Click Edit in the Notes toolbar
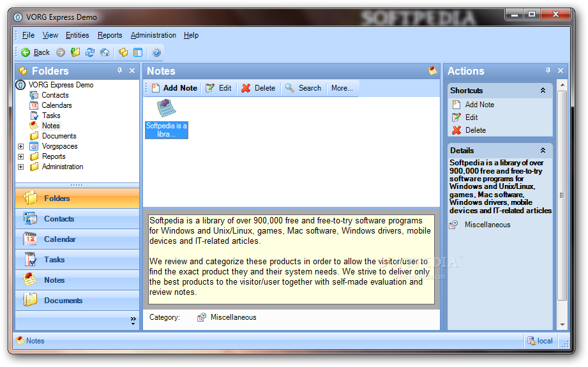This screenshot has width=588, height=367. (218, 88)
